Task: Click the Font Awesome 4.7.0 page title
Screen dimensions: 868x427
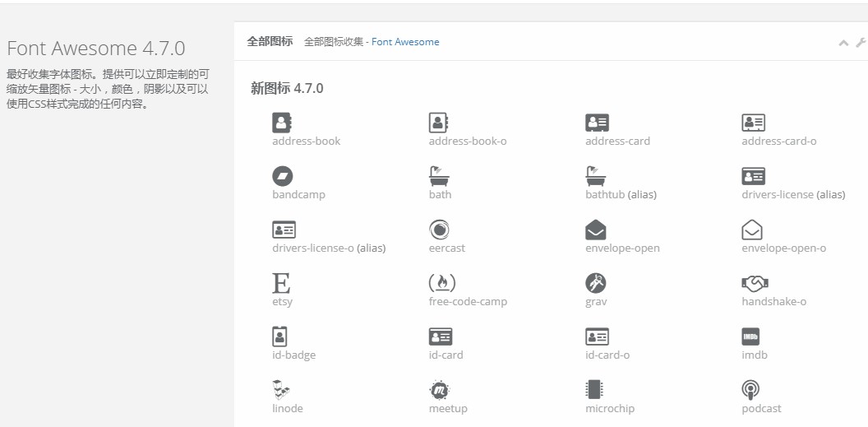Action: [x=96, y=49]
